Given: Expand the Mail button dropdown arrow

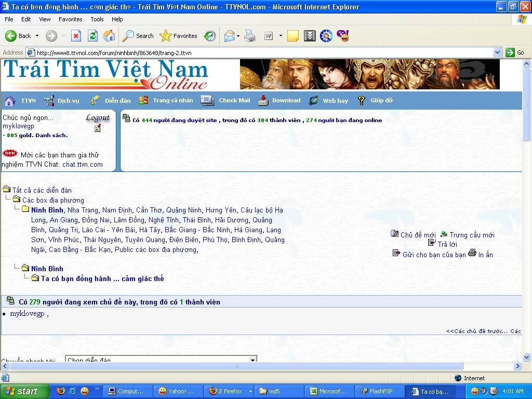Looking at the screenshot, I should (x=238, y=36).
